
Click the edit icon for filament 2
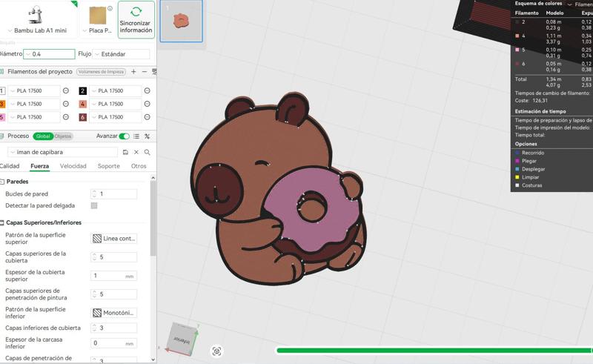(147, 90)
